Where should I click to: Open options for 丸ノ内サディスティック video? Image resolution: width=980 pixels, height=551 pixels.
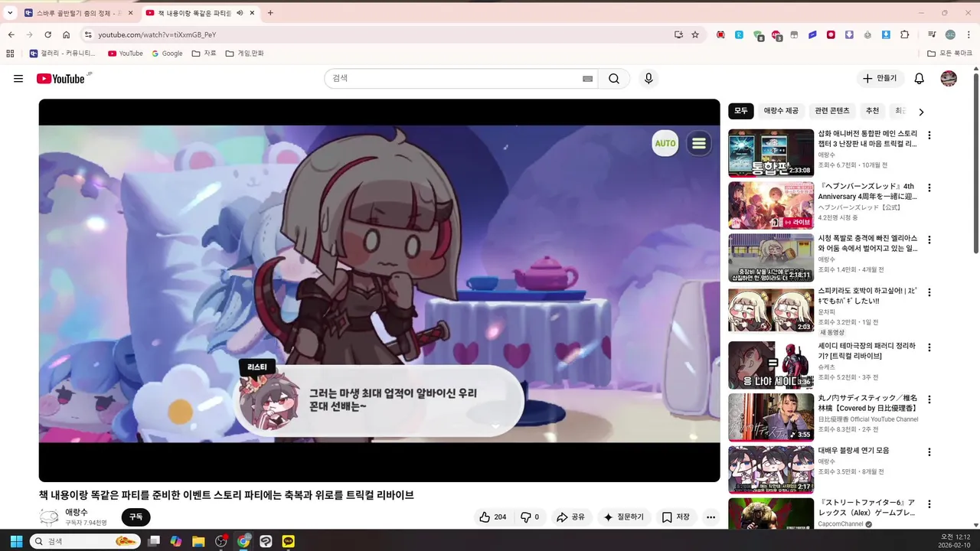[x=929, y=399]
